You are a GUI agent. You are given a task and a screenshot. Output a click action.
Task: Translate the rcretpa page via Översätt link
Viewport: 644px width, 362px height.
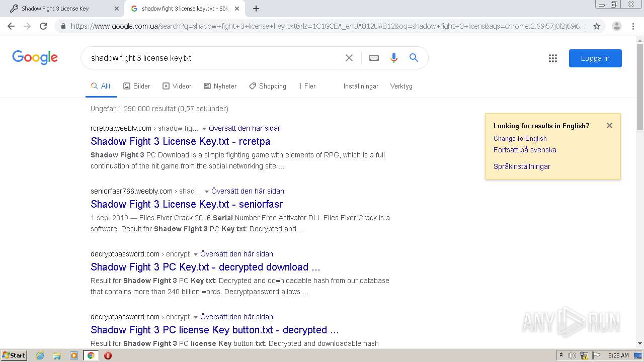pyautogui.click(x=245, y=128)
